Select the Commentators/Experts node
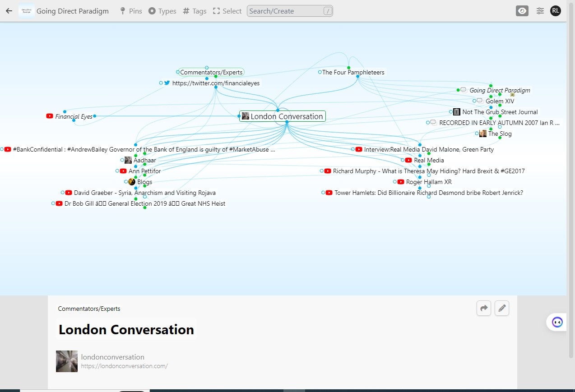Image resolution: width=575 pixels, height=392 pixels. [x=211, y=72]
